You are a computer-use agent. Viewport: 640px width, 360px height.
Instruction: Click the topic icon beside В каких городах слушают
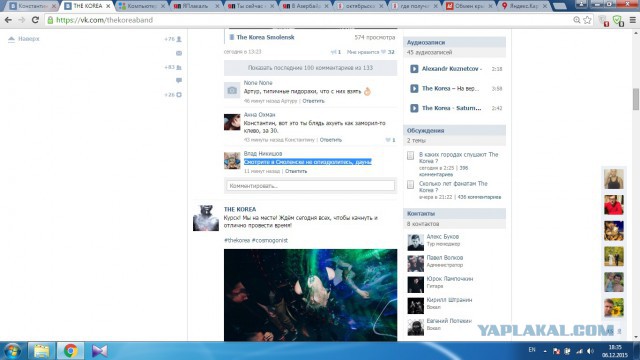click(x=411, y=156)
